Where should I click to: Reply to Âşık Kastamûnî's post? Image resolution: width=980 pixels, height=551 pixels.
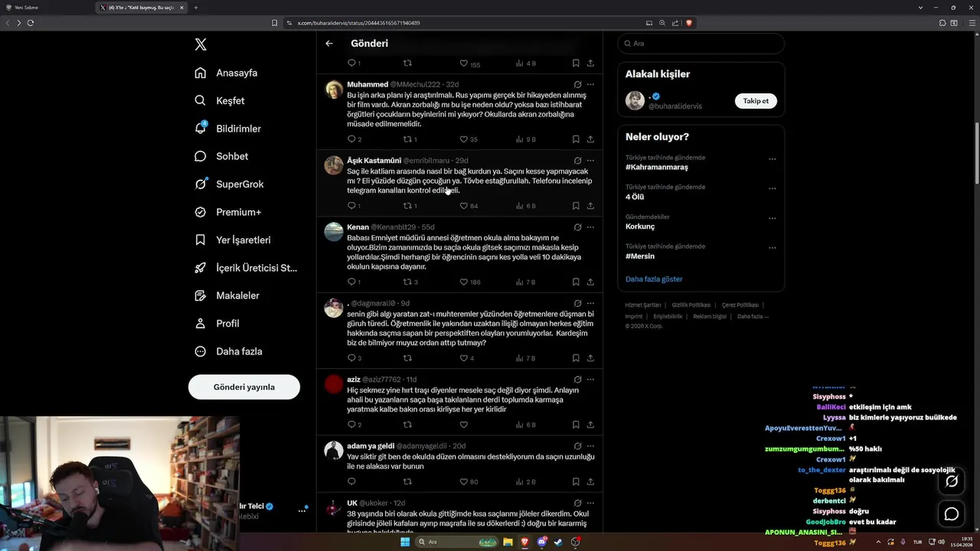pos(351,206)
